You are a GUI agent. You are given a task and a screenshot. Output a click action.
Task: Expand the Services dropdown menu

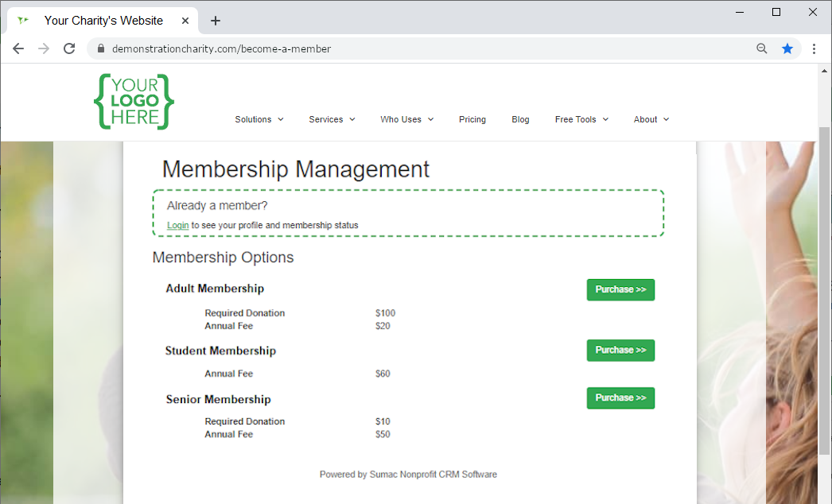[x=332, y=119]
